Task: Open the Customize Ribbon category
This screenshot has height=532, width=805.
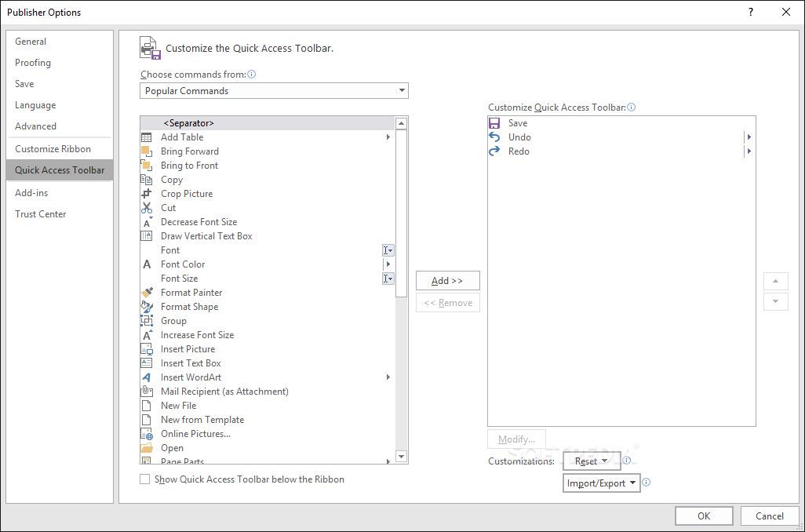Action: coord(60,149)
